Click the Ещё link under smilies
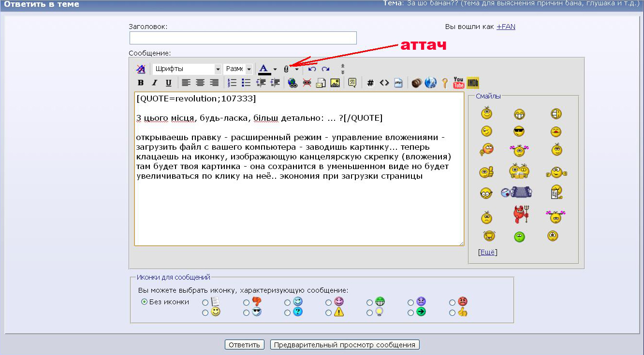 [487, 252]
